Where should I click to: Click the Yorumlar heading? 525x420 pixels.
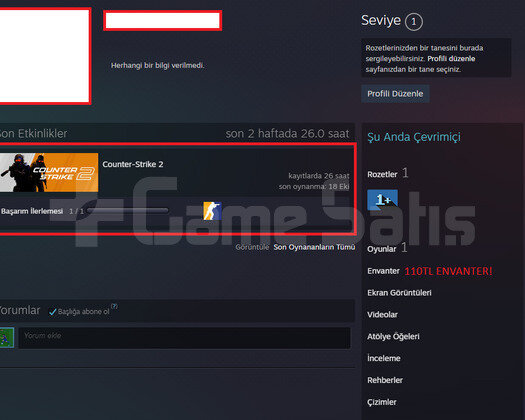coord(20,310)
